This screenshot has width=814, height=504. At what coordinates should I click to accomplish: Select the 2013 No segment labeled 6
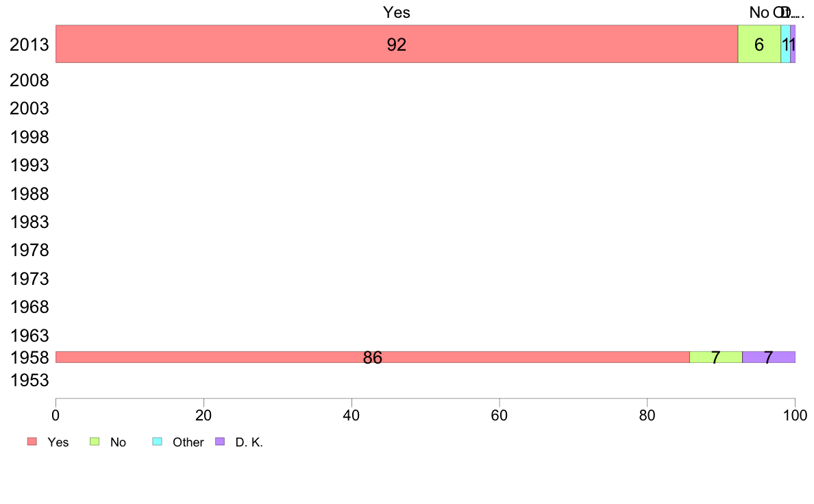click(759, 44)
